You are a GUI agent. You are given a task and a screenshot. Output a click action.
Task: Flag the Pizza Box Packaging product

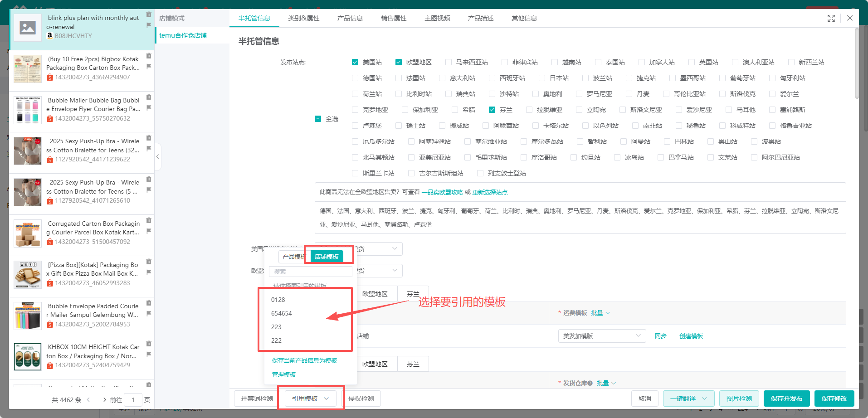[149, 272]
